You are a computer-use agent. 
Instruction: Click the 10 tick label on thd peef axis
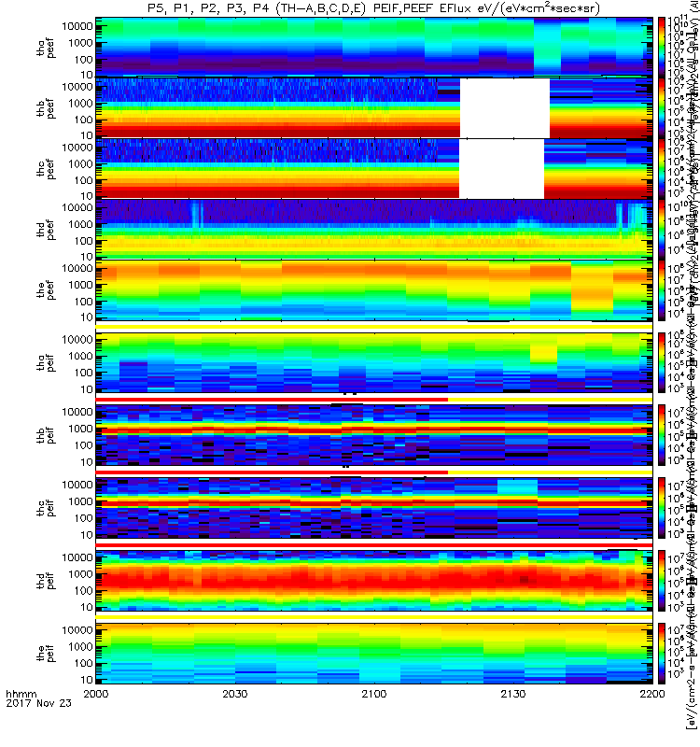point(86,258)
